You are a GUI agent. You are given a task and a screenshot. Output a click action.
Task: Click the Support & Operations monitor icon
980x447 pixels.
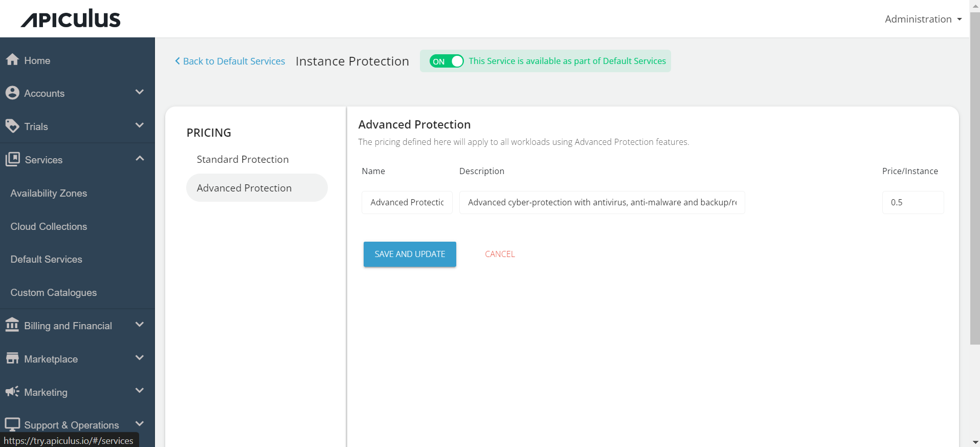[12, 424]
